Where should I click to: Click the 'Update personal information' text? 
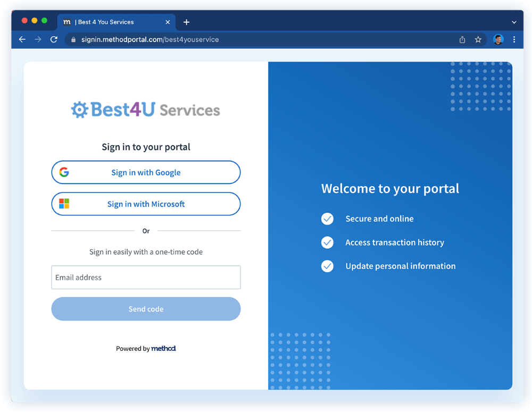[401, 266]
